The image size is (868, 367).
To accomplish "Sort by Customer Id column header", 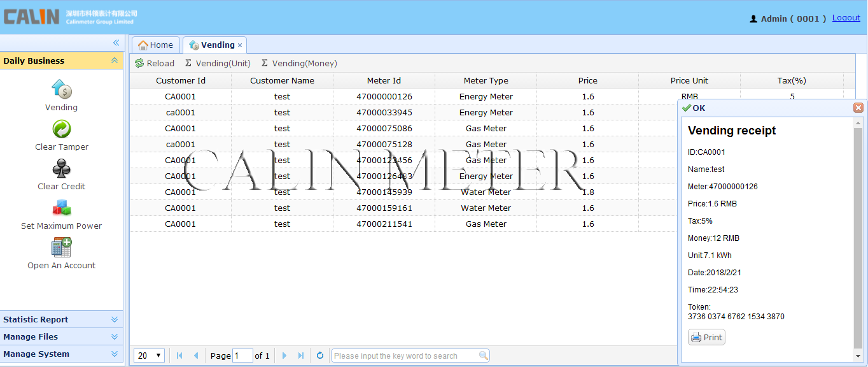I will pyautogui.click(x=181, y=80).
